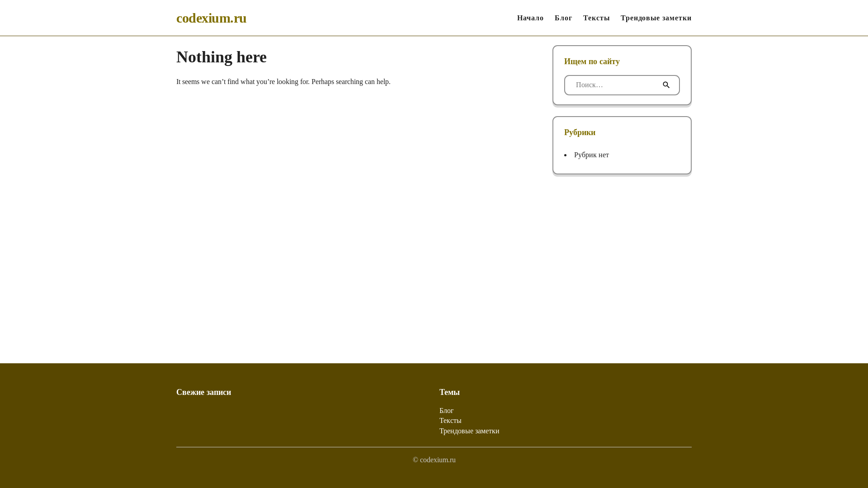Click the 'Рубрик нет' list entry
This screenshot has height=488, width=868.
[x=591, y=155]
